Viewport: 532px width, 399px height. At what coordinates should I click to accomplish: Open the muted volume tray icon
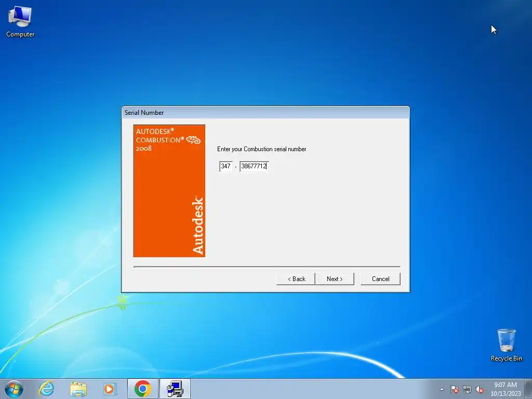click(x=480, y=389)
